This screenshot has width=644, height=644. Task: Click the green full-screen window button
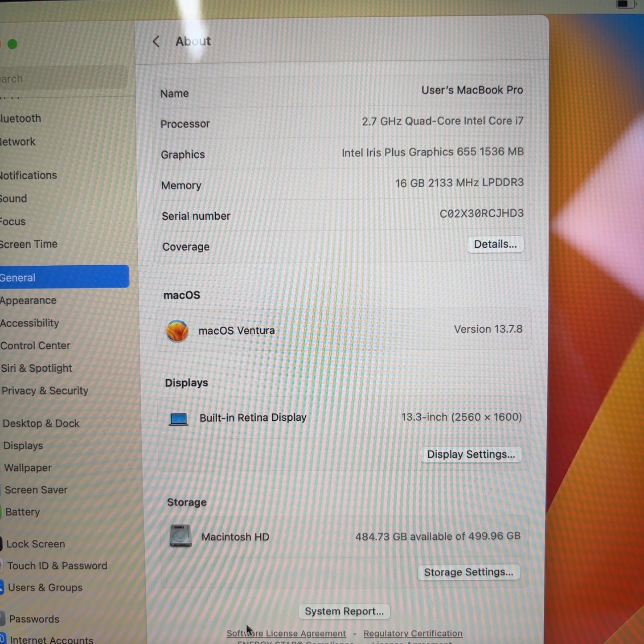[x=12, y=44]
